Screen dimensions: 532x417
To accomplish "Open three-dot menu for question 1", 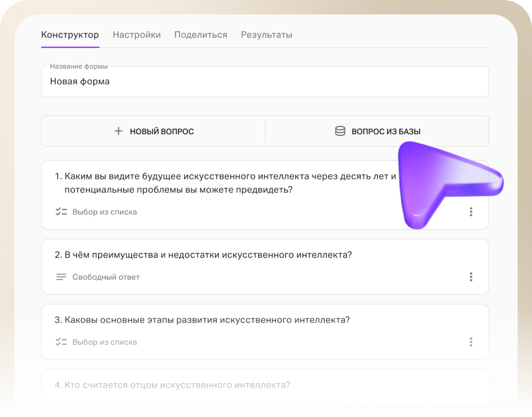I will 471,212.
